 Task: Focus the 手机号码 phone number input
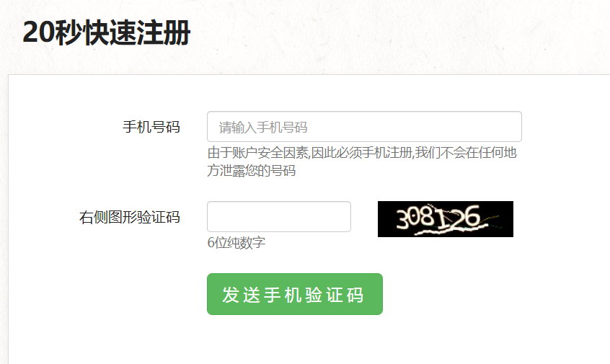pos(364,127)
